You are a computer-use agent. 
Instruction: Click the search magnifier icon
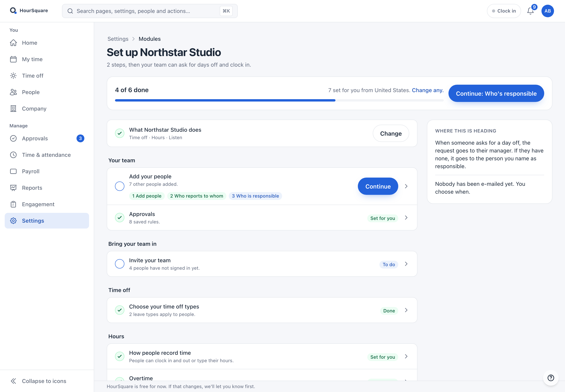[70, 11]
